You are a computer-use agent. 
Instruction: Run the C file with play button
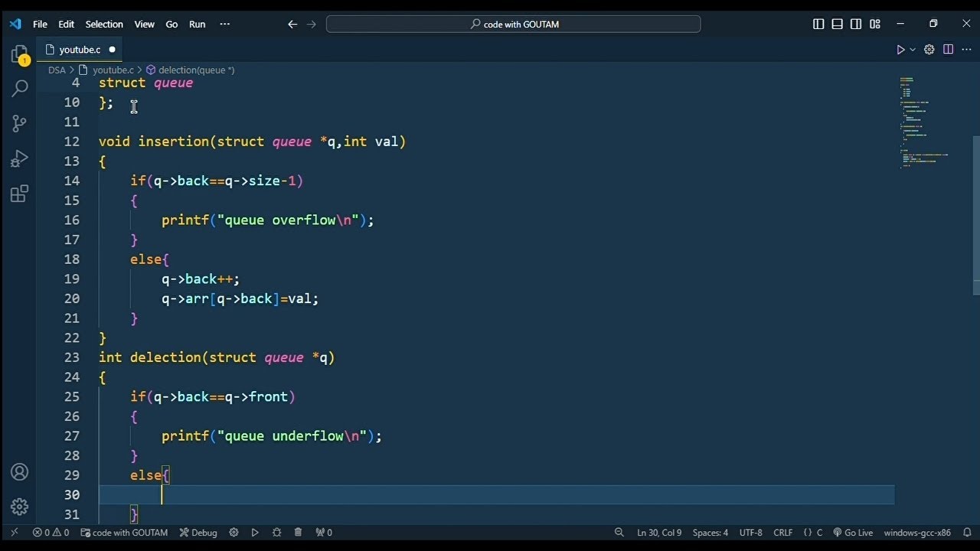tap(900, 50)
